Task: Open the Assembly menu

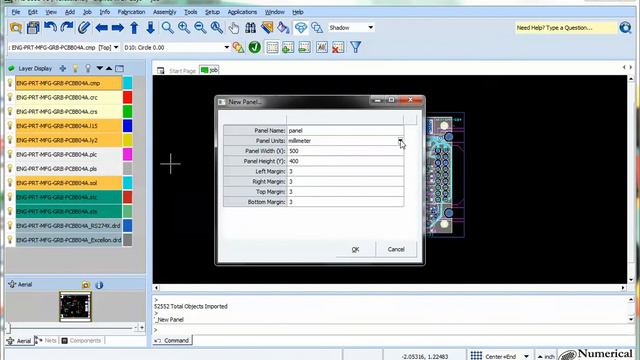Action: tap(164, 12)
